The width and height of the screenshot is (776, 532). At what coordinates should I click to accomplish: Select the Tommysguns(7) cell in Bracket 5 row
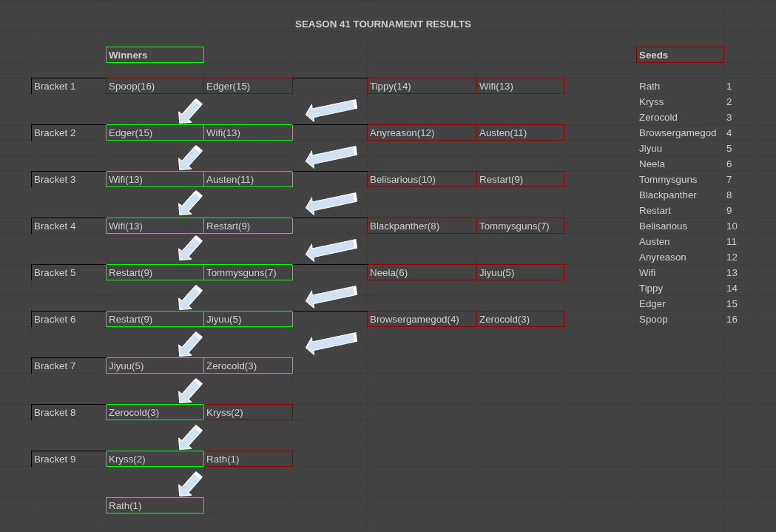coord(248,272)
